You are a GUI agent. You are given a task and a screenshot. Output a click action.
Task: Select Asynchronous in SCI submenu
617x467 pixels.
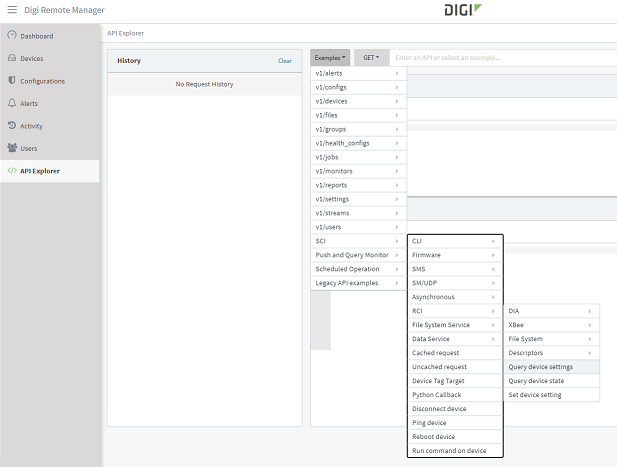[455, 297]
